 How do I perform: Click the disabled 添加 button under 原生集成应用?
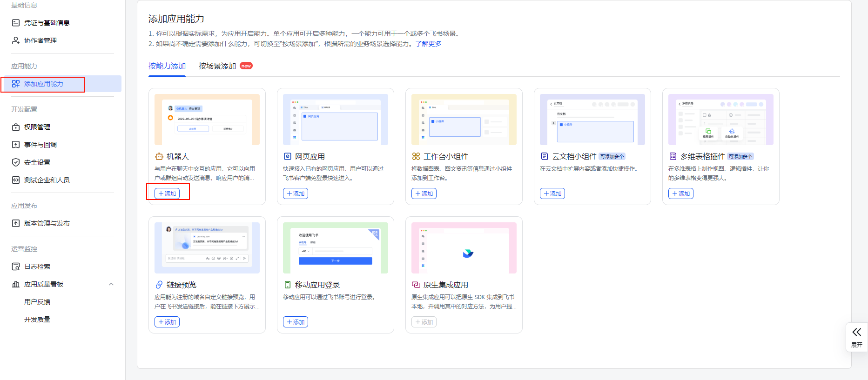coord(424,322)
